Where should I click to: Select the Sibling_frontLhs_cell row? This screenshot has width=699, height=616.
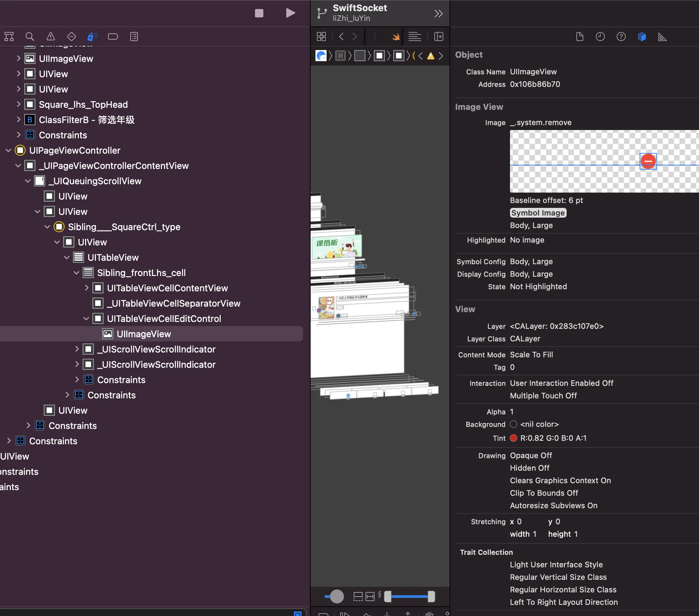click(141, 273)
